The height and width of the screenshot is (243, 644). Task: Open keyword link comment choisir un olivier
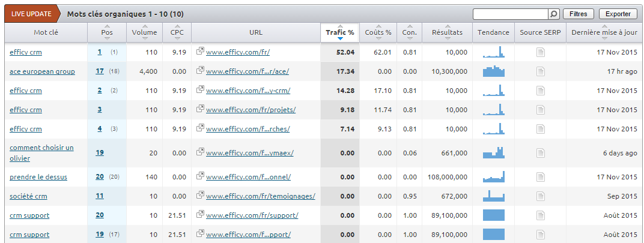41,152
